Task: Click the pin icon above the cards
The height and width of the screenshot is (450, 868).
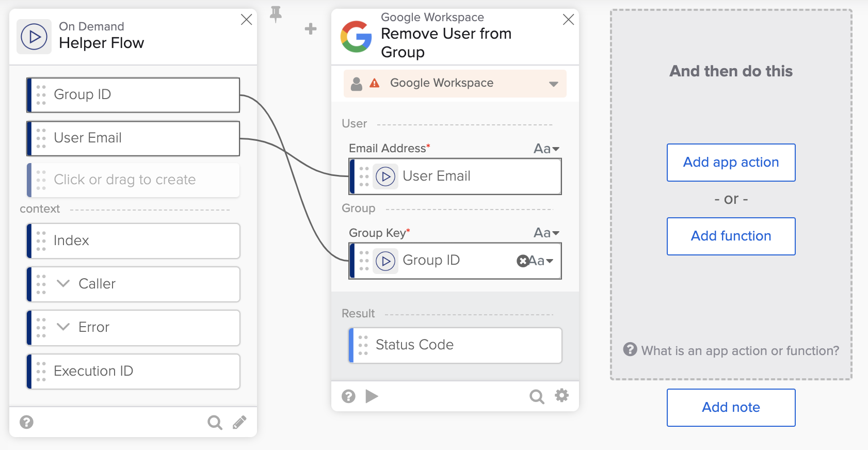Action: tap(276, 14)
